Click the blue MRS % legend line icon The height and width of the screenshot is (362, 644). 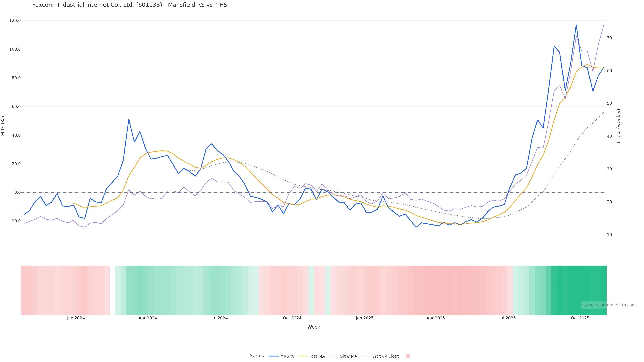click(274, 356)
